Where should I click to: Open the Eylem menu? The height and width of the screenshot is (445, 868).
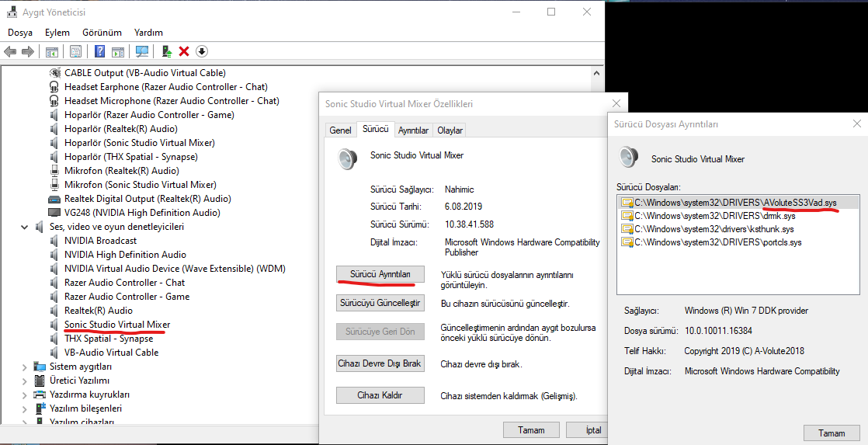pos(57,33)
